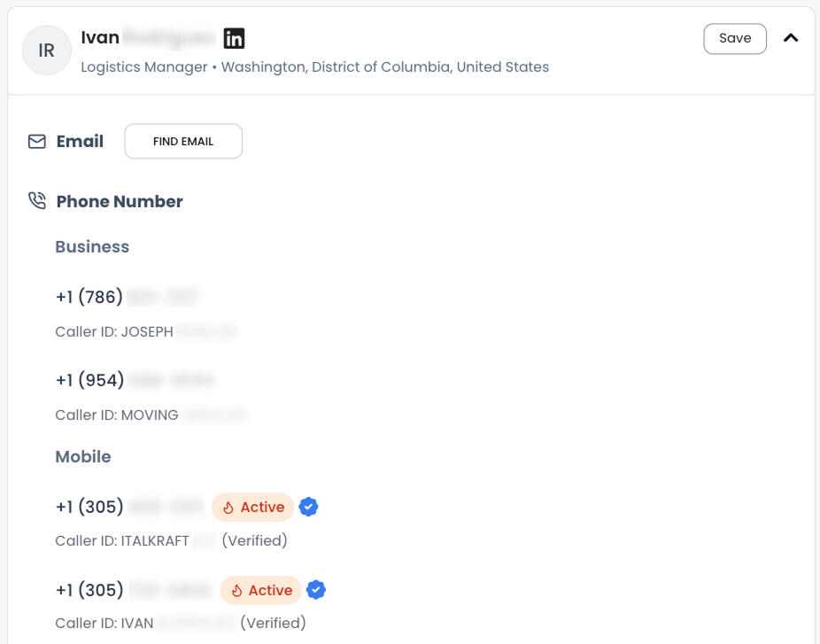Viewport: 820px width, 644px height.
Task: Click the Caller ID: ITALKRAFT verified text
Action: [171, 540]
